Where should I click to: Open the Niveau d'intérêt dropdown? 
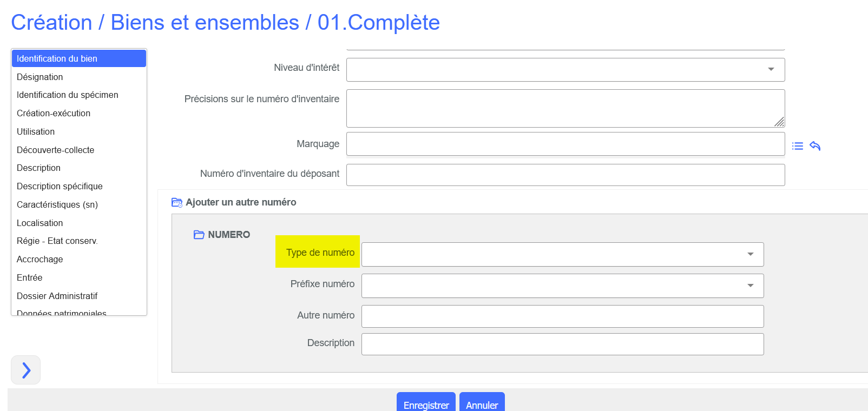565,70
